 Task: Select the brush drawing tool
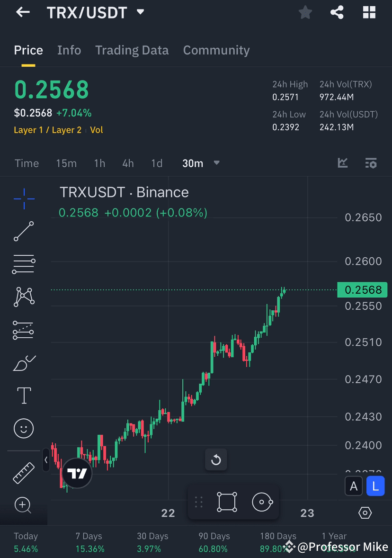click(24, 363)
